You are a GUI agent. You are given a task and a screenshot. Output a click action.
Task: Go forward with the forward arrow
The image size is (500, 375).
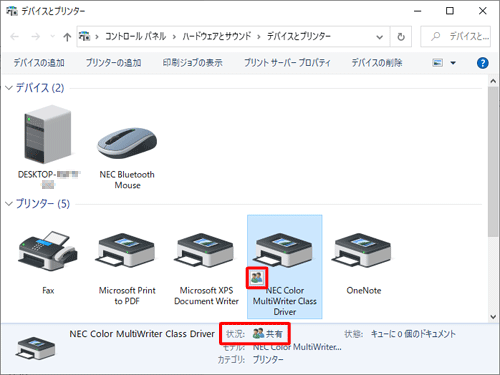[35, 36]
